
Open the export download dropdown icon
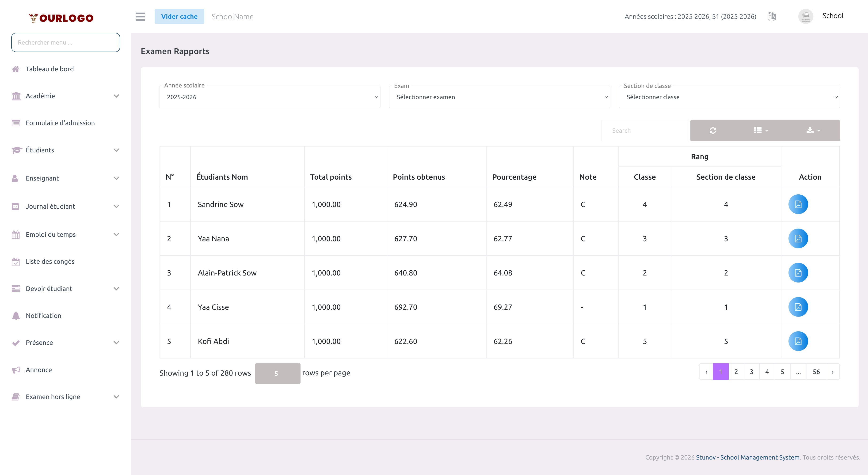tap(813, 130)
